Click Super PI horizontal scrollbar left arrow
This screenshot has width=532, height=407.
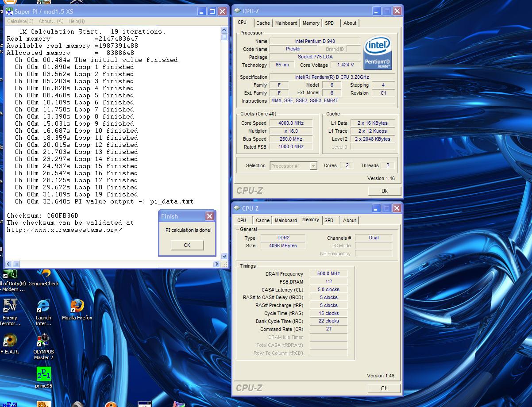coord(8,264)
